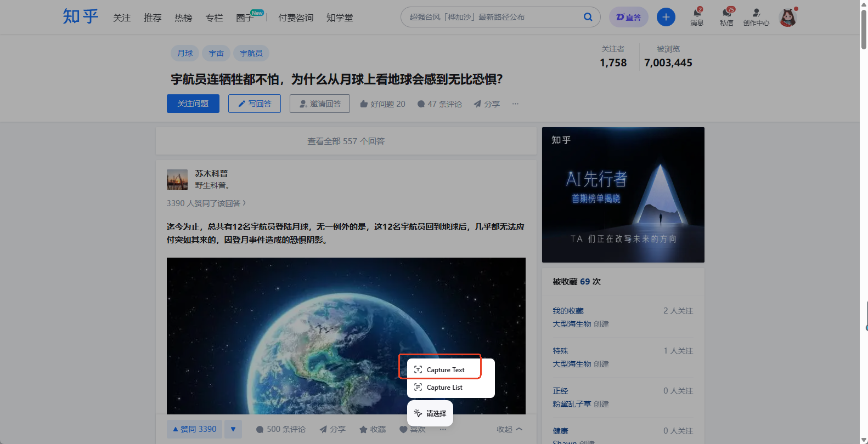
Task: Collapse the answer with 收起
Action: click(x=510, y=429)
